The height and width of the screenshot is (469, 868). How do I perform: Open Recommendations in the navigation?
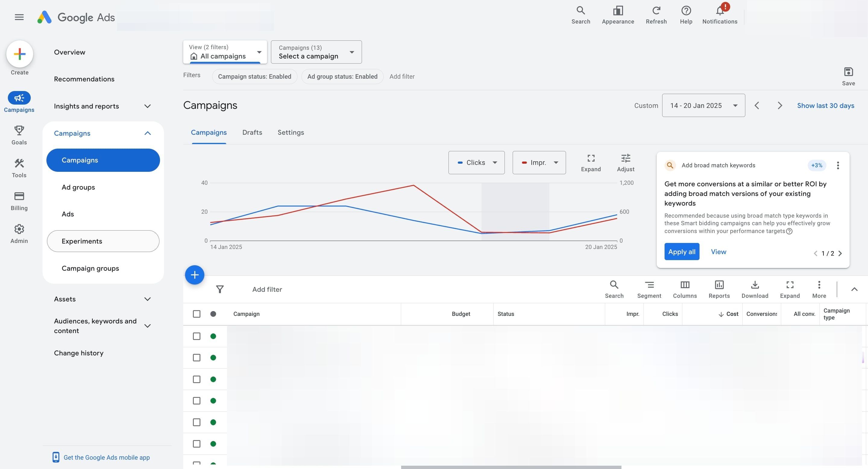click(x=84, y=79)
